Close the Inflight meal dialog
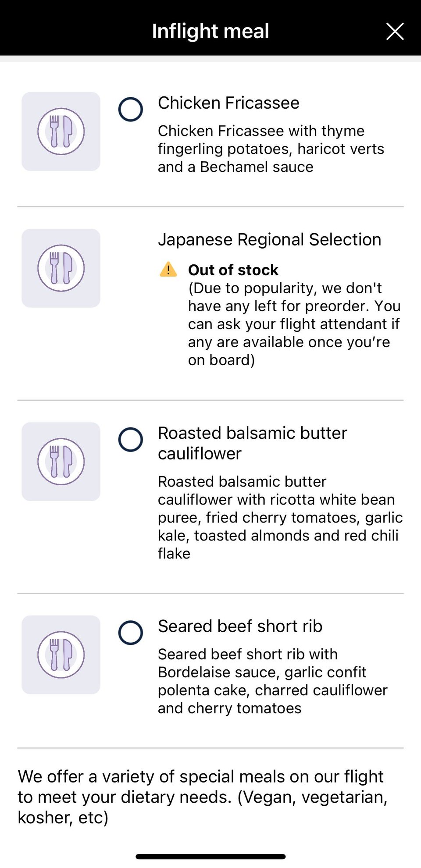Screen dimensions: 421x868 (x=395, y=32)
